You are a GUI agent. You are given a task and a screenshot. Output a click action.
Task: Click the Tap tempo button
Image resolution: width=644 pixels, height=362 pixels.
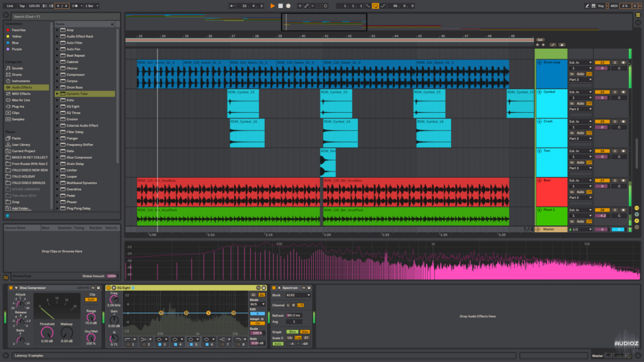22,6
